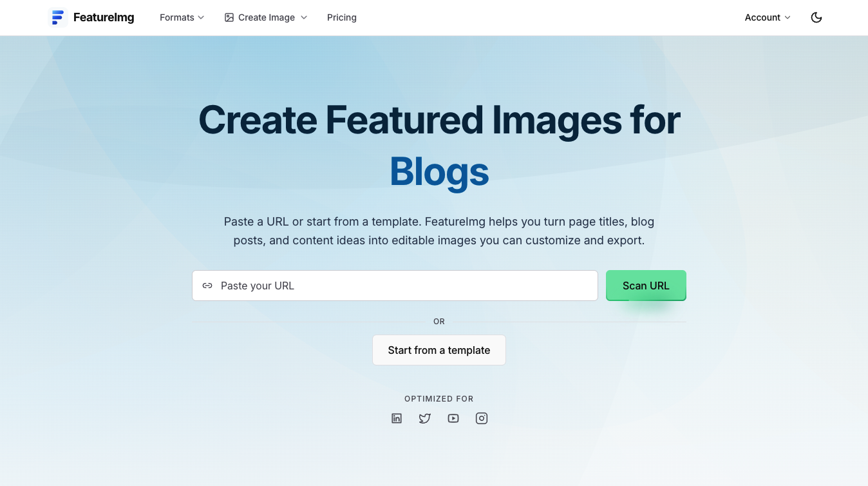
Task: Click the chevron next to Create Image
Action: (x=304, y=17)
